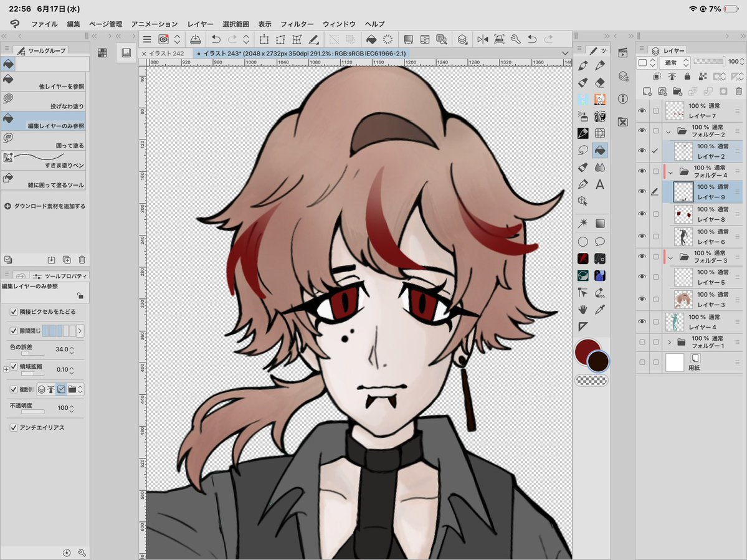Show フォルダー 1 by clicking its visibility box

tap(642, 342)
